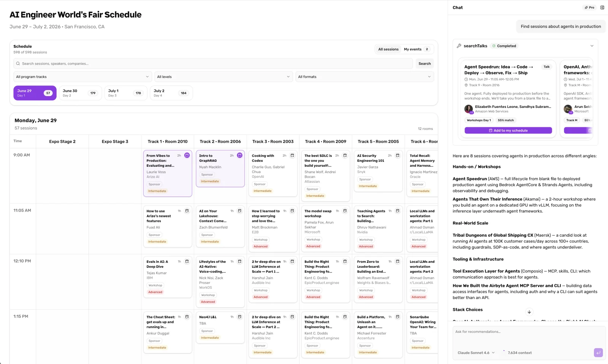Toggle the chat sidebar panel icon
This screenshot has height=364, width=608.
[602, 8]
